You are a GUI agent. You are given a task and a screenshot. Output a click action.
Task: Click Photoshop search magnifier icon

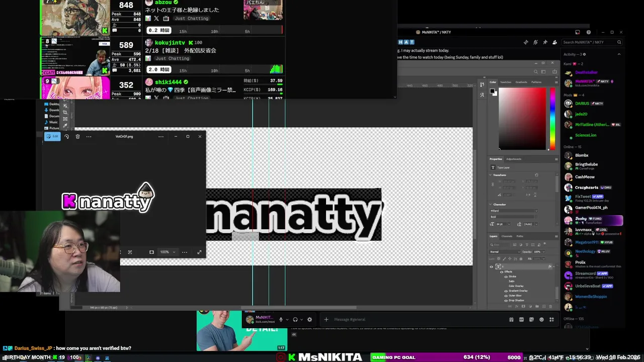pos(535,71)
